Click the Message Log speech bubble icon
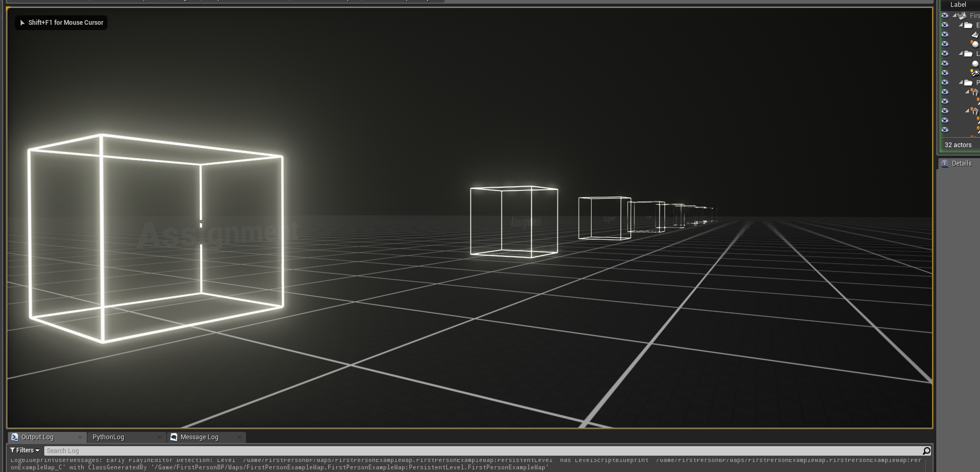Viewport: 980px width, 472px height. click(x=174, y=437)
